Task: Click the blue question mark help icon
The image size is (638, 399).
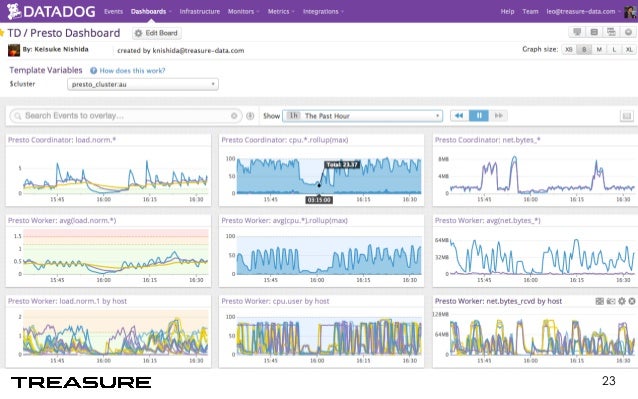Action: click(x=94, y=71)
